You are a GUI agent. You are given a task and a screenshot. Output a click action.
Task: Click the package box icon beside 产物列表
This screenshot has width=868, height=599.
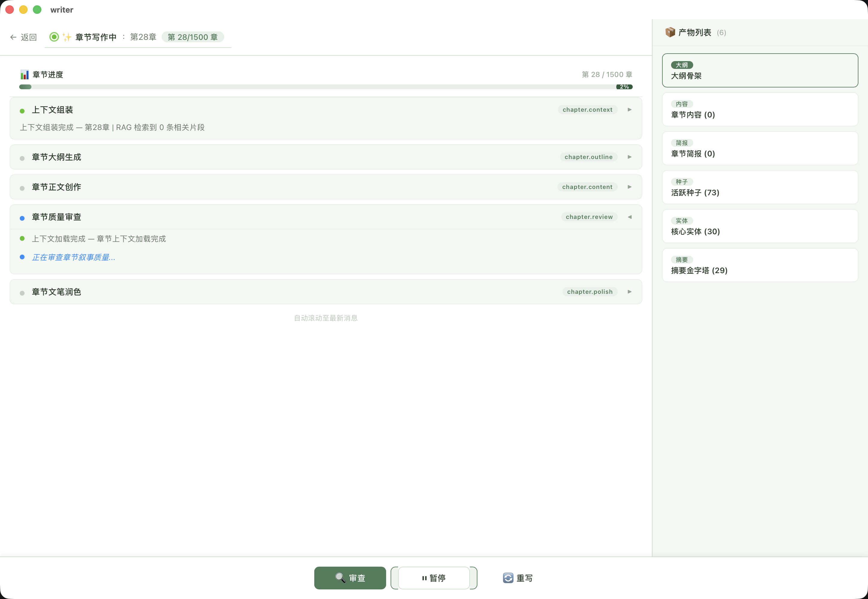(x=670, y=32)
